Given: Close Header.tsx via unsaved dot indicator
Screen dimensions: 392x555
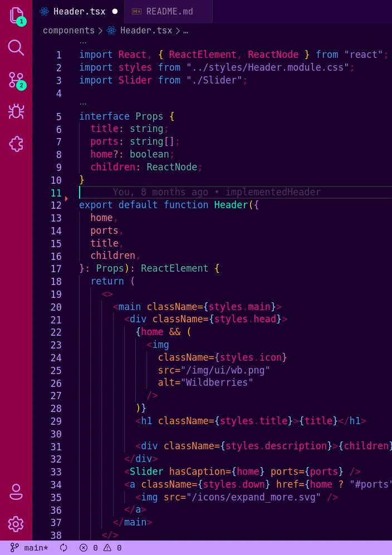Looking at the screenshot, I should pos(115,11).
